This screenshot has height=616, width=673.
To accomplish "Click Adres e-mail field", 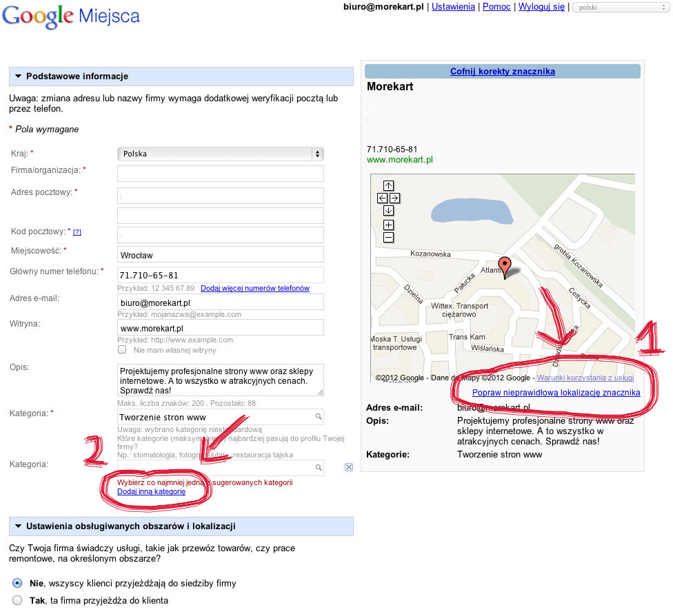I will (x=221, y=302).
